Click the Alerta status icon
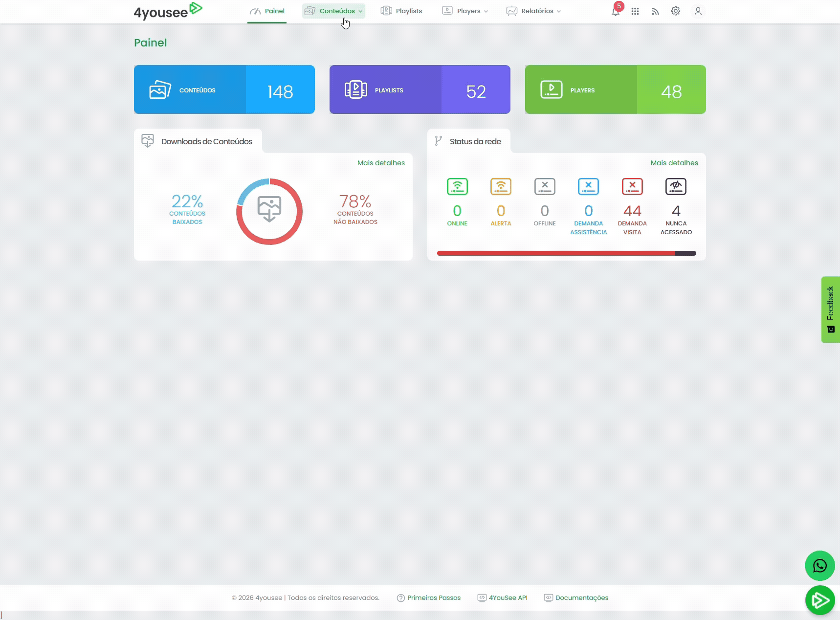 pyautogui.click(x=501, y=186)
